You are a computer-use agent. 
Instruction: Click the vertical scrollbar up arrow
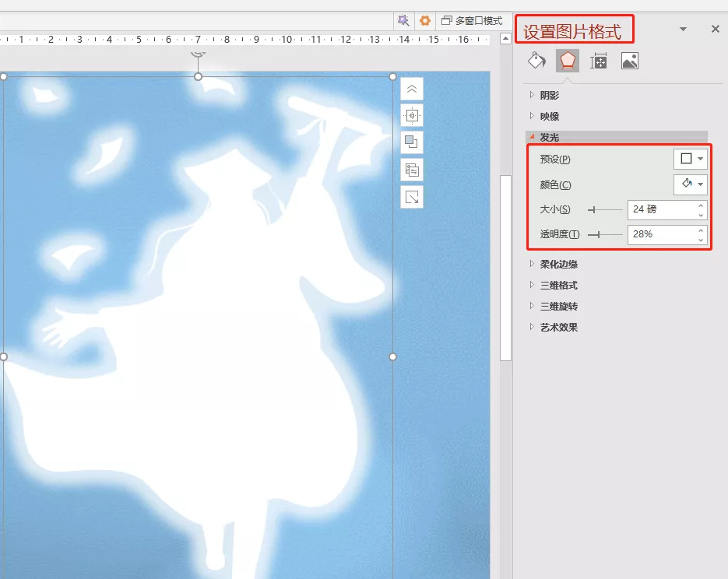(505, 39)
